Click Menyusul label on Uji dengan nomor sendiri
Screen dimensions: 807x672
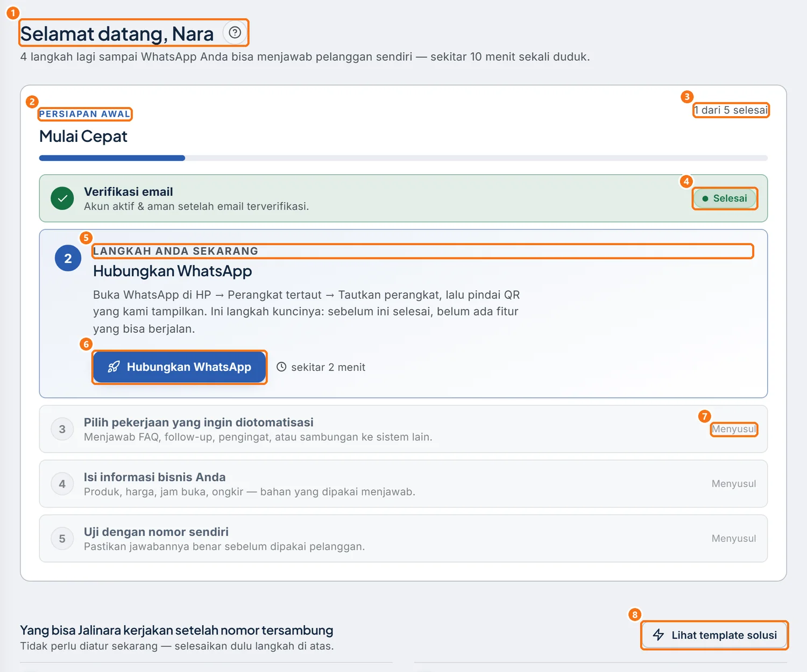click(x=734, y=539)
